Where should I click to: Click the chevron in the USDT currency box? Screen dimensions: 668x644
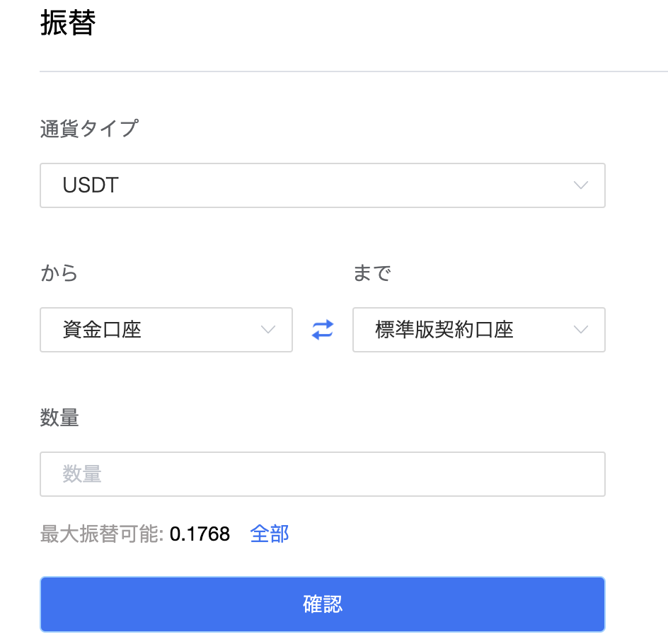click(x=581, y=185)
